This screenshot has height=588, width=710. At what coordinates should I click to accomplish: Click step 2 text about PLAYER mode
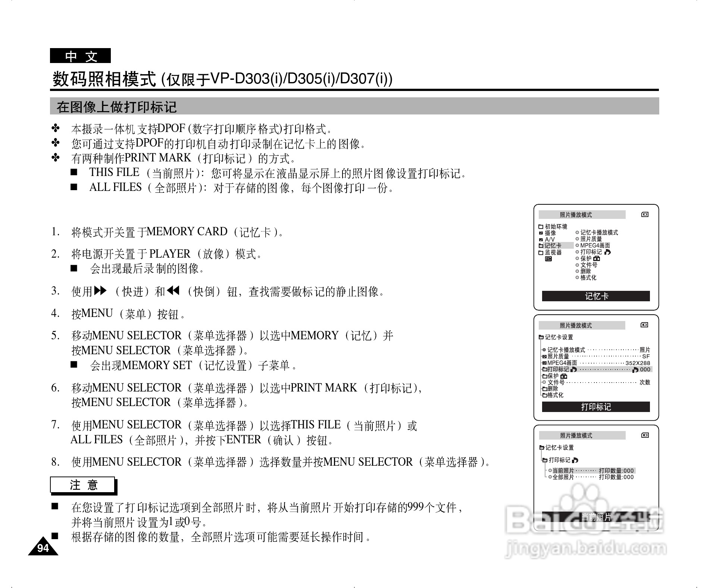point(167,254)
